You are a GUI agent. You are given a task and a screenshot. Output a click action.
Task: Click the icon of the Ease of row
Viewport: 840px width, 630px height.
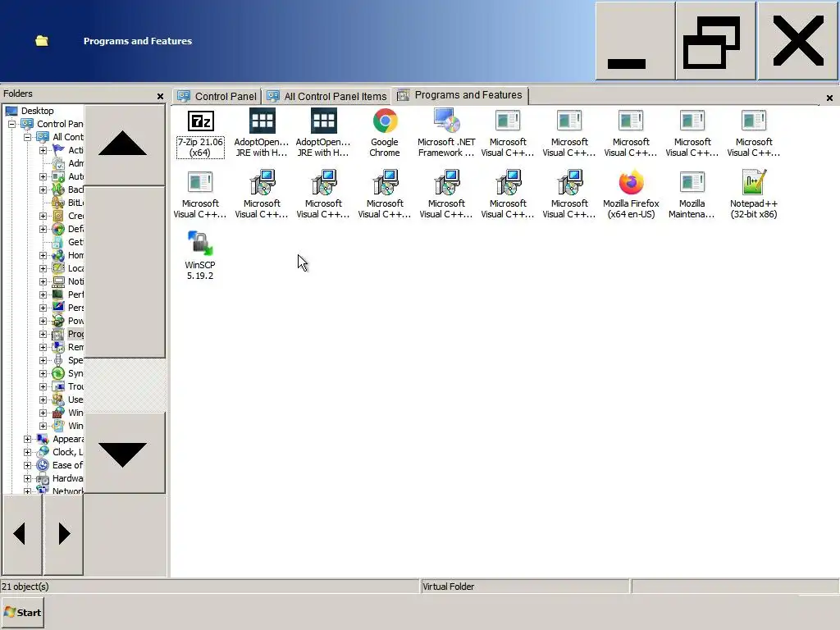coord(43,465)
